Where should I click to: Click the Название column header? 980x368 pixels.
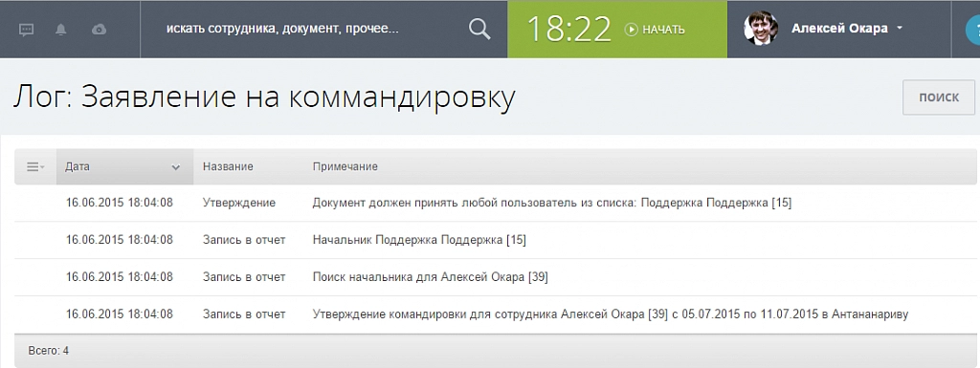pos(228,166)
